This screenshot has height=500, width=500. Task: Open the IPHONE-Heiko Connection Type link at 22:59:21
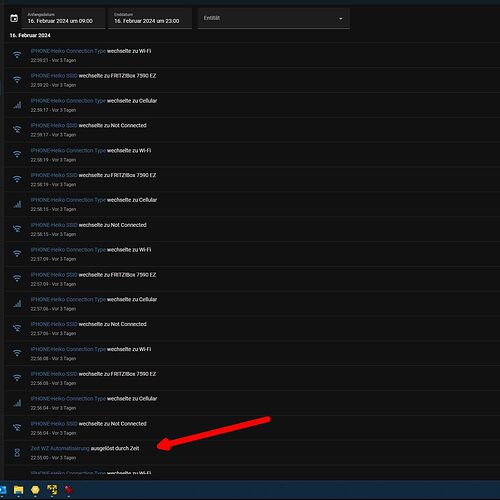pyautogui.click(x=68, y=51)
